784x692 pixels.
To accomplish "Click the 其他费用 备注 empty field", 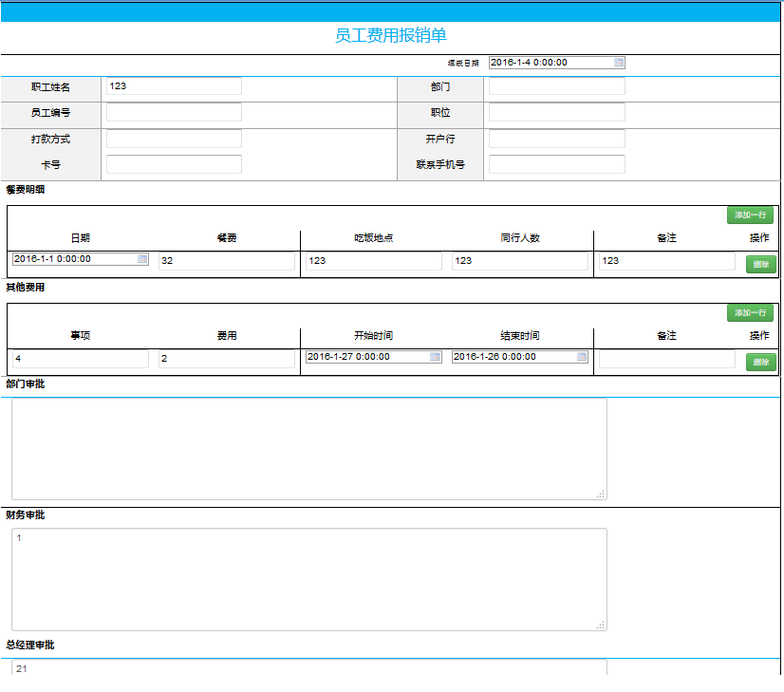I will point(666,359).
